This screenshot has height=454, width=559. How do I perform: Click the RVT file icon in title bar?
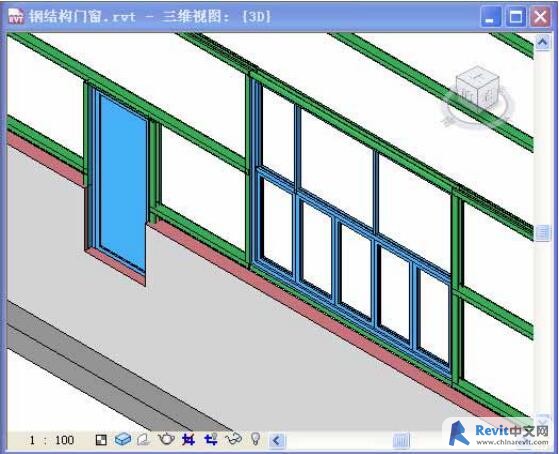pos(16,16)
